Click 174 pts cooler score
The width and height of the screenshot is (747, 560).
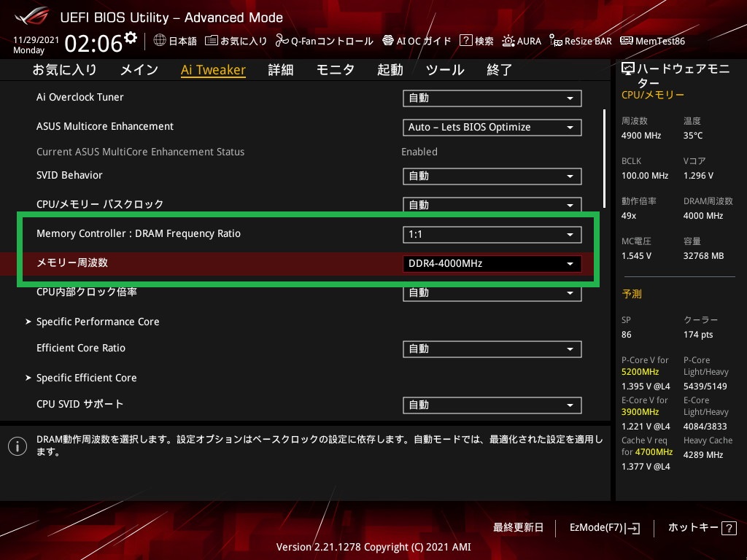point(698,335)
